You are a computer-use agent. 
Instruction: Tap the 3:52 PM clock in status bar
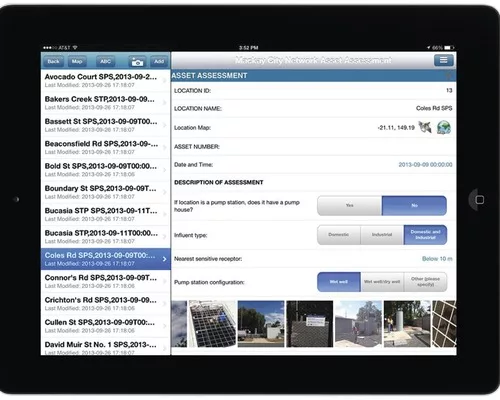[248, 48]
